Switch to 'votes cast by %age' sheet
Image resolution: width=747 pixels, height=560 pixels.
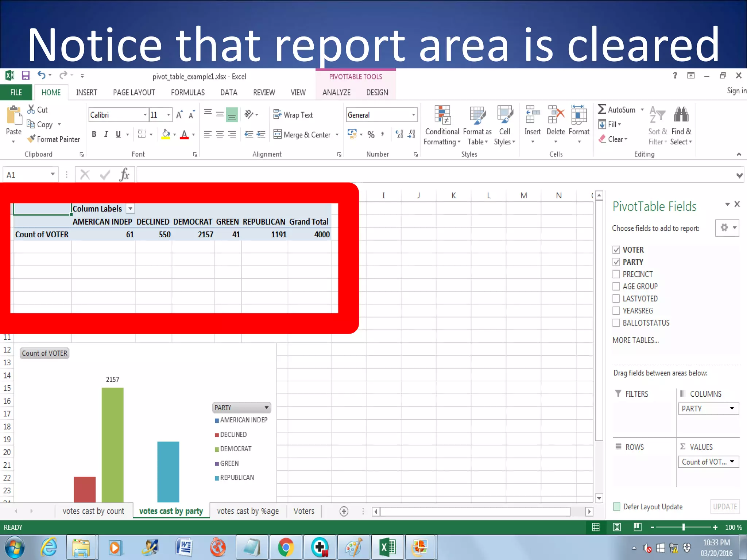248,511
